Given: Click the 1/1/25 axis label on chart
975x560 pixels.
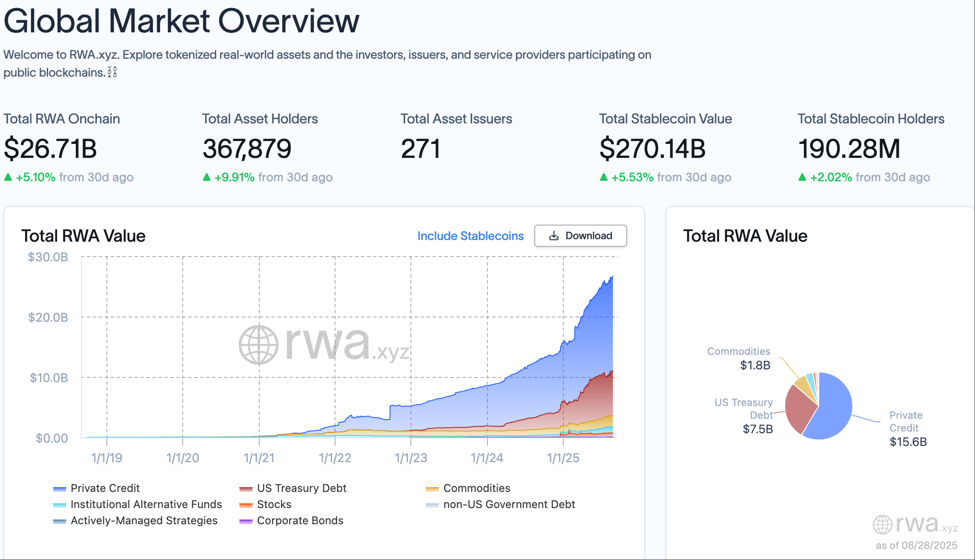Looking at the screenshot, I should tap(563, 458).
